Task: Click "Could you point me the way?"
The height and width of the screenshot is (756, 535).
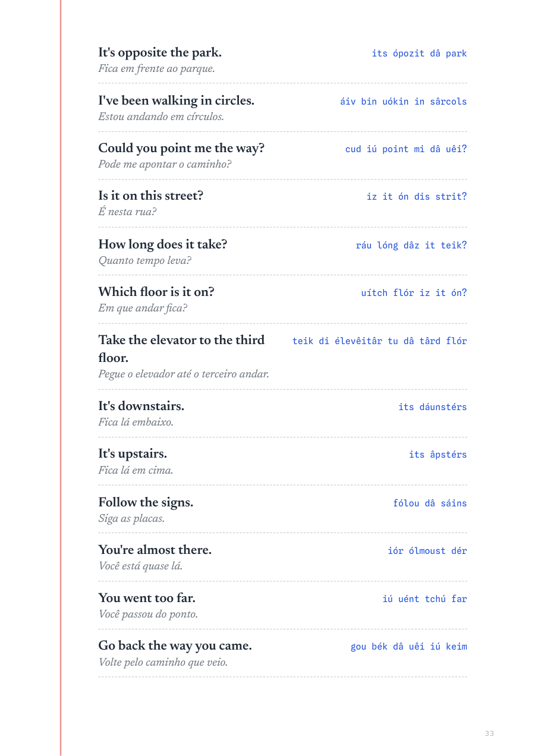Action: pos(181,149)
